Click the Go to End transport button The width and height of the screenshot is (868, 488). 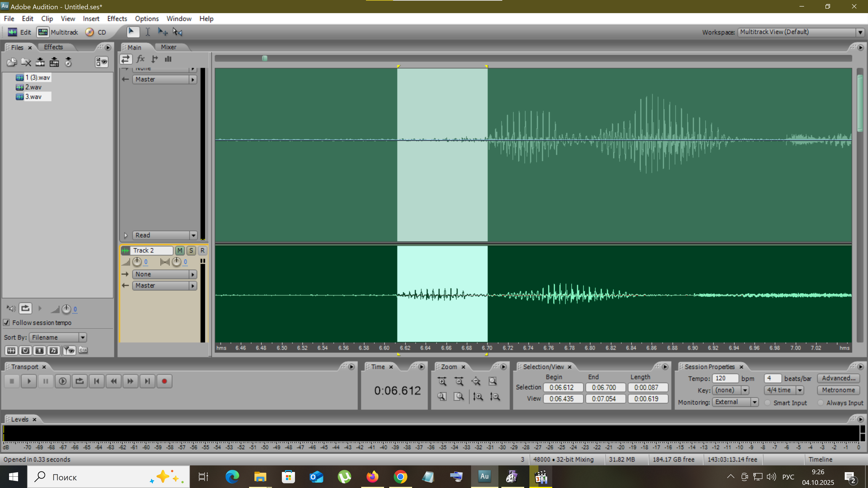coord(147,381)
